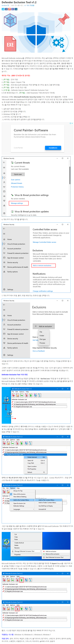Click the red-boxed red Import arrow icon
Screen dimensions: 74x644
[17, 609]
